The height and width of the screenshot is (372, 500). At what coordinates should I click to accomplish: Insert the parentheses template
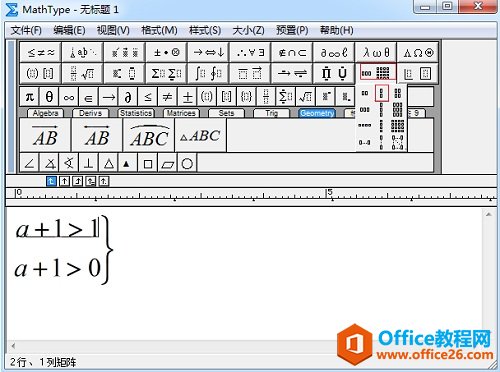(207, 97)
